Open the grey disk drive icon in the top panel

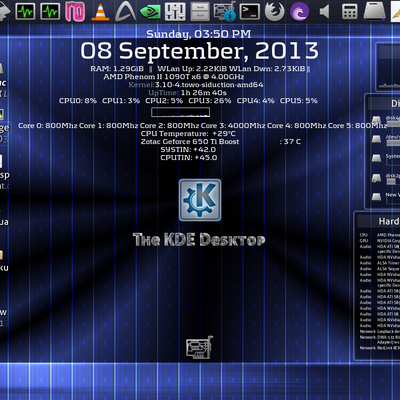[375, 11]
